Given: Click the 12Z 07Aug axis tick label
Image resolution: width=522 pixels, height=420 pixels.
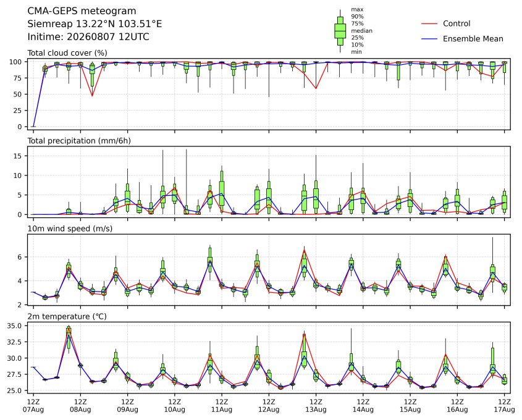Looking at the screenshot, I should [x=33, y=405].
